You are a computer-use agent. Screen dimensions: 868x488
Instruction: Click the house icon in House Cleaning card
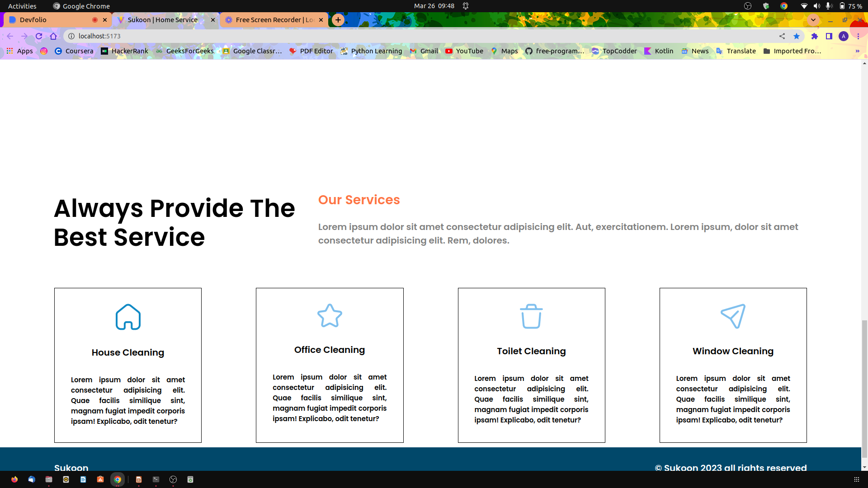128,317
